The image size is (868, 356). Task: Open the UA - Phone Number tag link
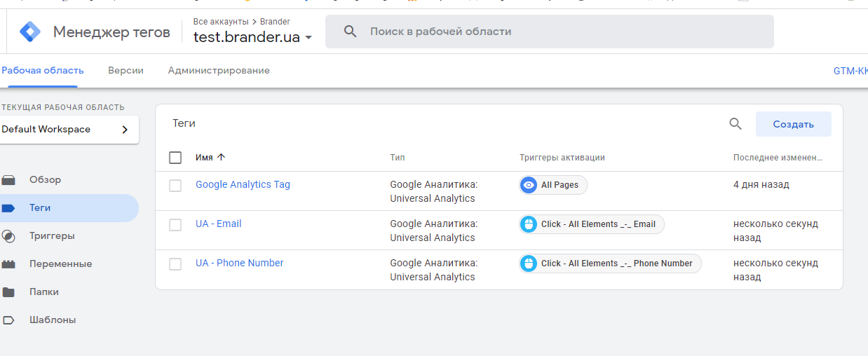[x=239, y=263]
